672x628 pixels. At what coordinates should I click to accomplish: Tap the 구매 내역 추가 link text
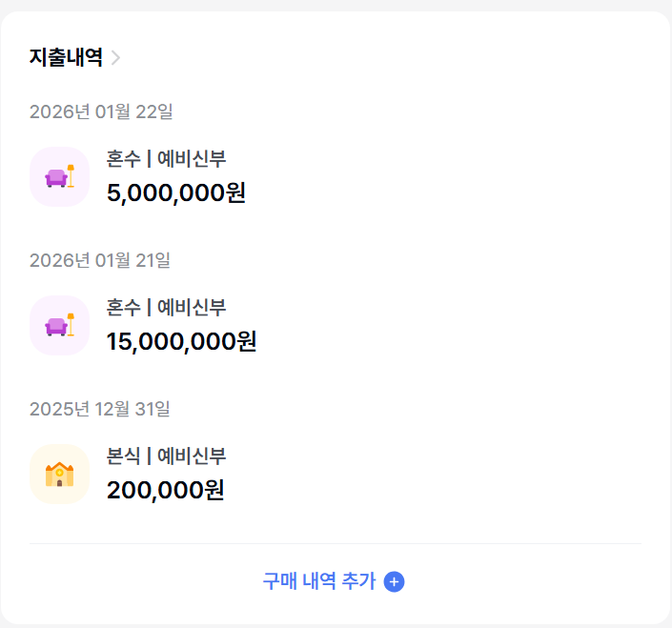pos(319,581)
